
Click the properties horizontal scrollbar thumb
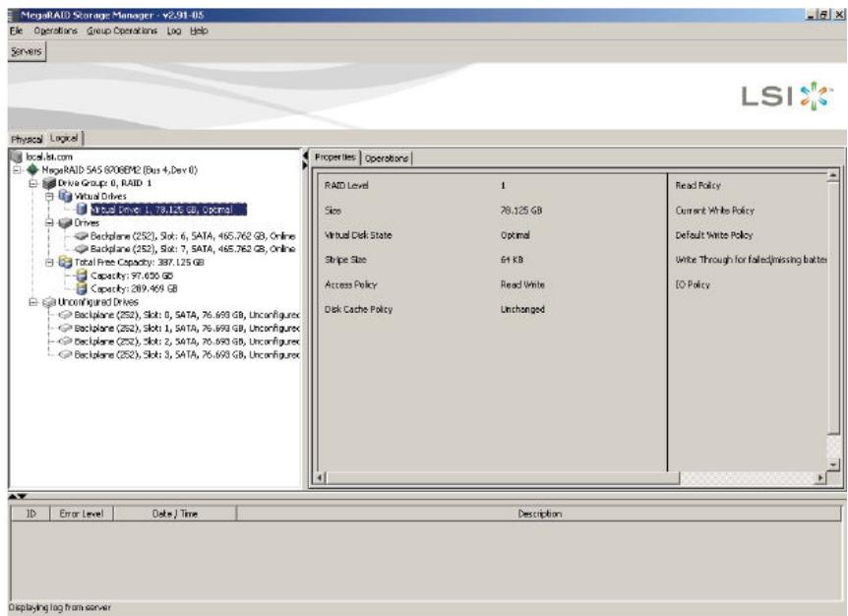point(503,478)
